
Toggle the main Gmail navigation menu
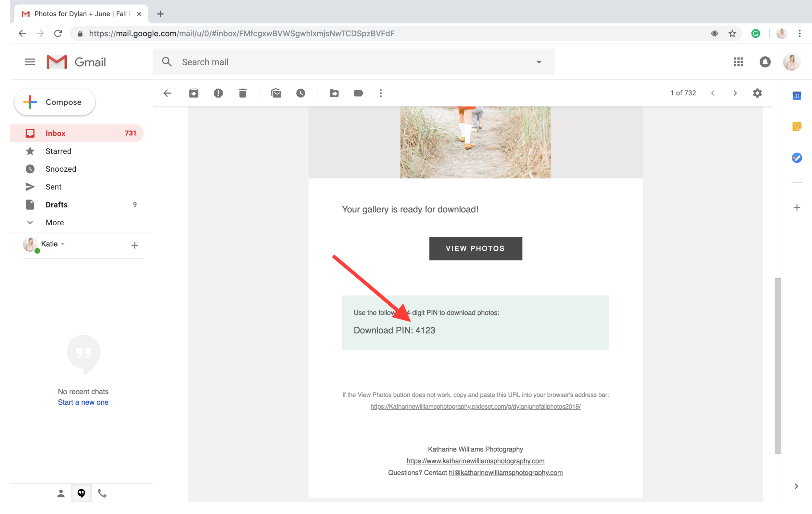pos(30,61)
